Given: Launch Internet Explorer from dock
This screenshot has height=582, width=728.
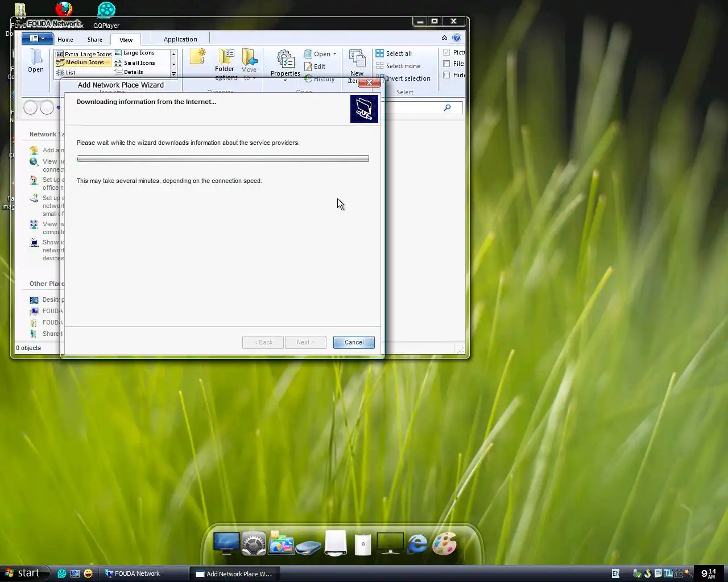Looking at the screenshot, I should (x=417, y=544).
